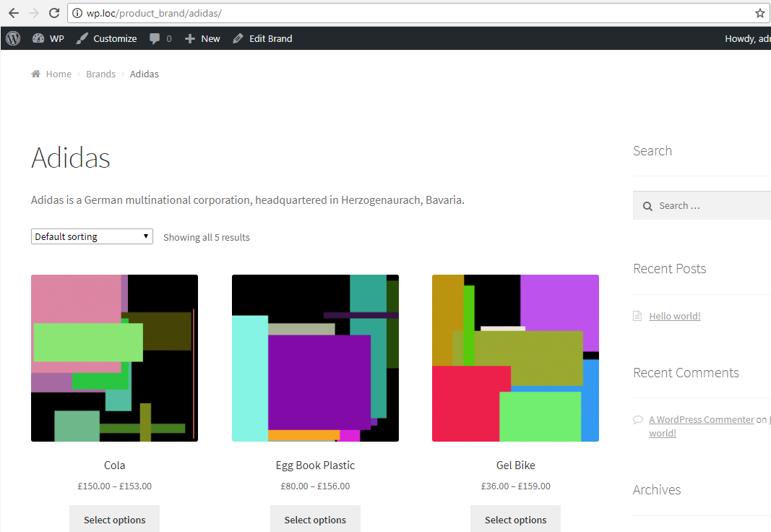771x532 pixels.
Task: Click the Search widget heading
Action: 652,151
